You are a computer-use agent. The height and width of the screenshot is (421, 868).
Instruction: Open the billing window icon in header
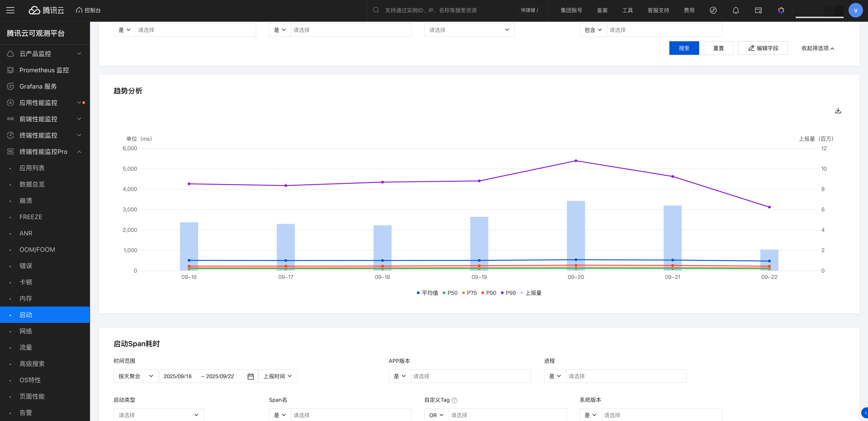pyautogui.click(x=758, y=10)
